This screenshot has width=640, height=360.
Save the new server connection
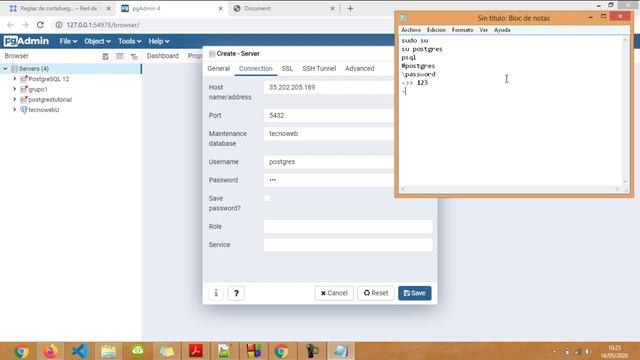pyautogui.click(x=415, y=293)
